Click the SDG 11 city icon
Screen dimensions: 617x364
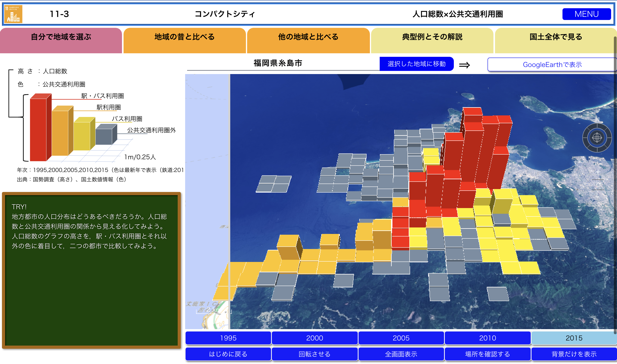(13, 14)
